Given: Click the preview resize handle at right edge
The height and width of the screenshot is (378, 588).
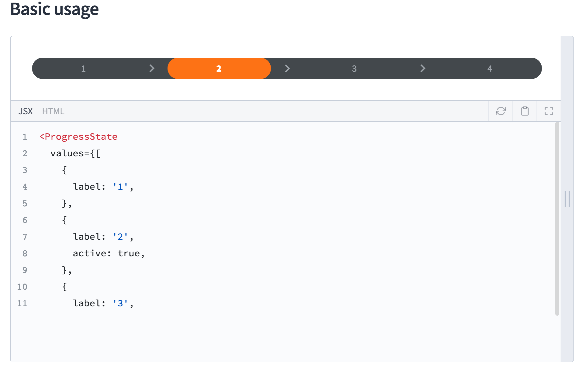Looking at the screenshot, I should 567,199.
